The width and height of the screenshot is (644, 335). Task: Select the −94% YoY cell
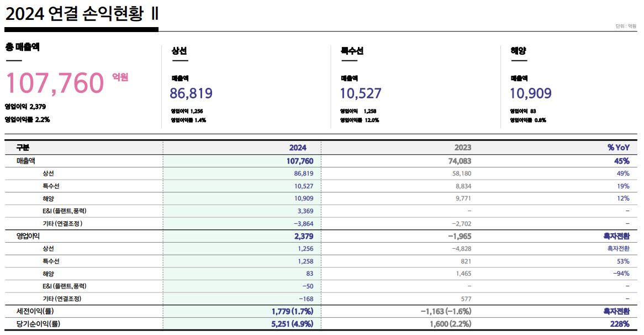point(621,274)
